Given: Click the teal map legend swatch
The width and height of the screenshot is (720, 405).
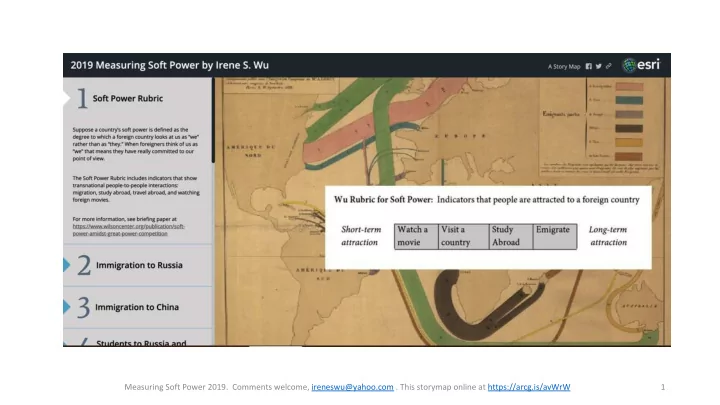Looking at the screenshot, I should 629,100.
